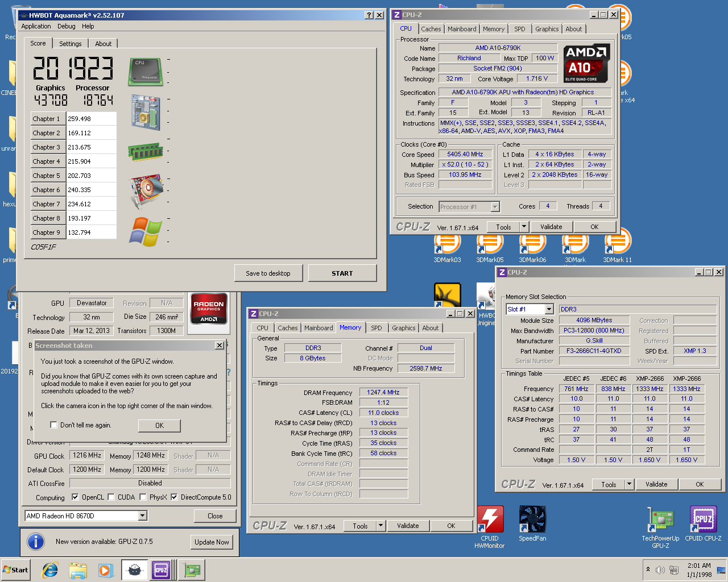Image resolution: width=728 pixels, height=582 pixels.
Task: Switch to the About tab in Aquamark
Action: (104, 44)
